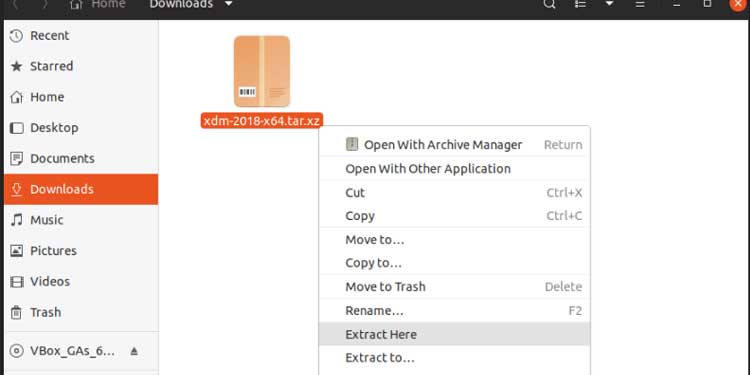
Task: Select Move to Trash
Action: click(x=454, y=287)
